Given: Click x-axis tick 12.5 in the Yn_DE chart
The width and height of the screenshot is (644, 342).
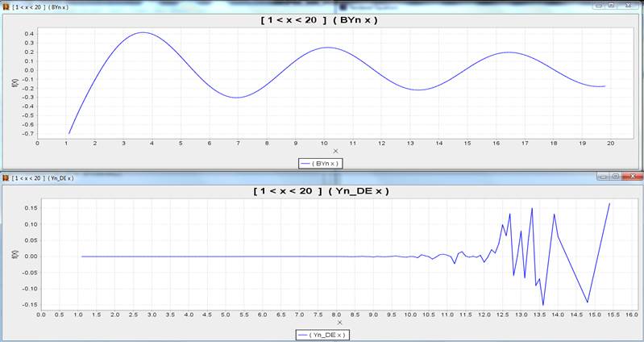Looking at the screenshot, I should [502, 315].
